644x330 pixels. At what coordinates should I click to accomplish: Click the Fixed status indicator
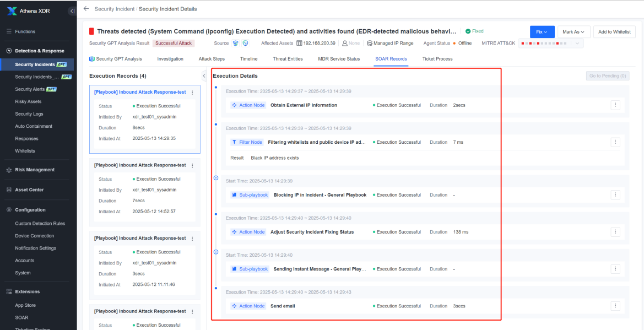[x=474, y=31]
